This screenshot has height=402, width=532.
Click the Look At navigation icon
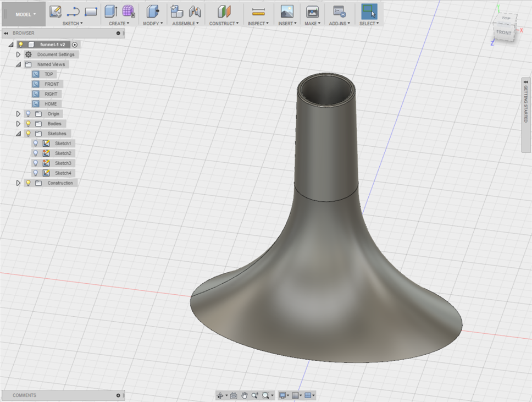(234, 395)
